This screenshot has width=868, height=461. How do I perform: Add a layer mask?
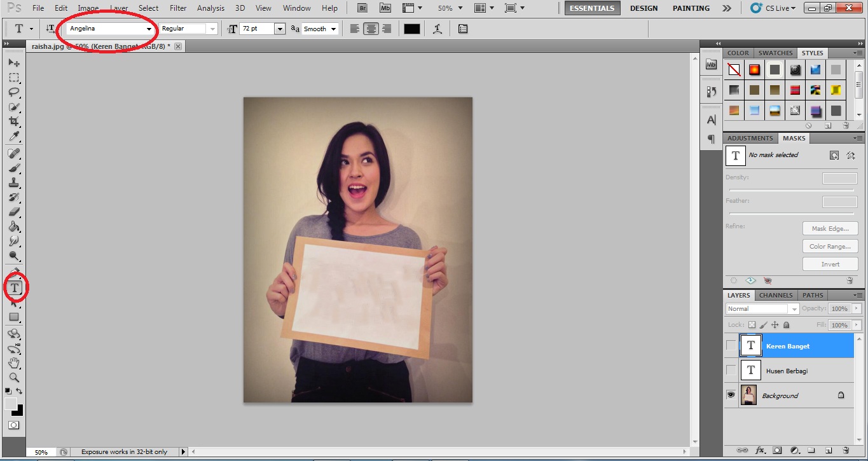pos(777,450)
